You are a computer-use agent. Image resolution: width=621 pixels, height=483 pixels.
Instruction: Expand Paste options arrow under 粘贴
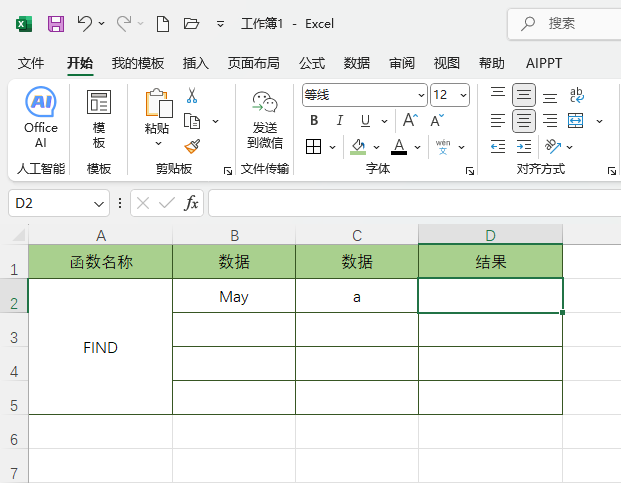coord(158,143)
